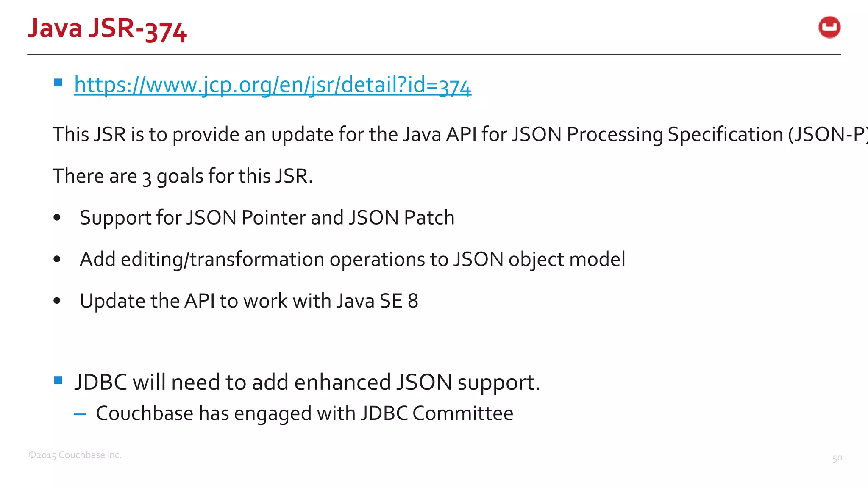This screenshot has width=868, height=488.
Task: Click the blue dash before Couchbase has engaged
Action: pyautogui.click(x=80, y=414)
